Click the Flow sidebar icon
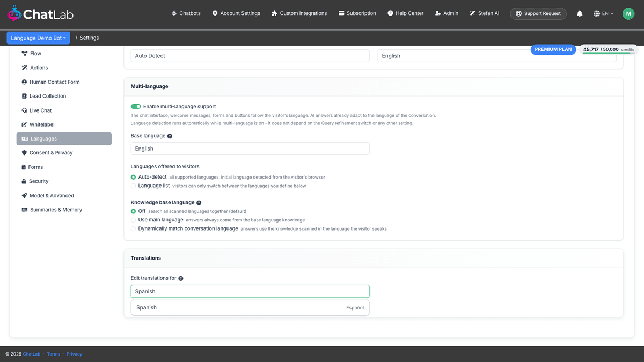The width and height of the screenshot is (644, 362). (x=24, y=54)
